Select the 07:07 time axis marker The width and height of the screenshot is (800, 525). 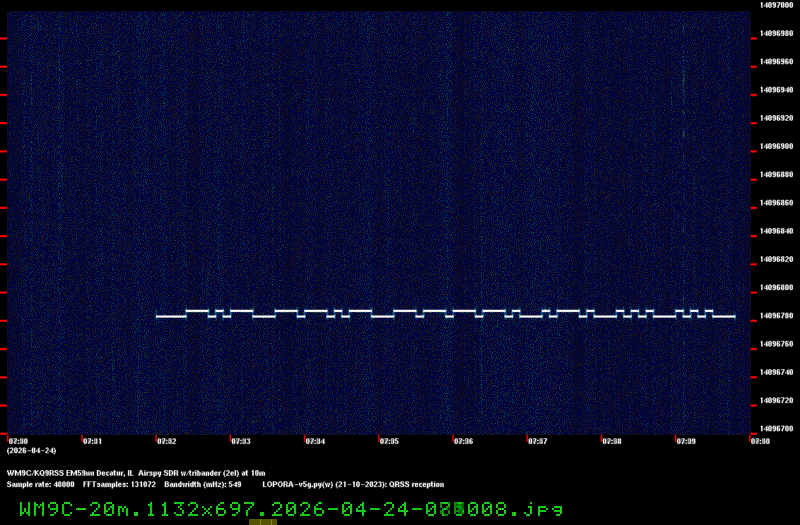537,440
